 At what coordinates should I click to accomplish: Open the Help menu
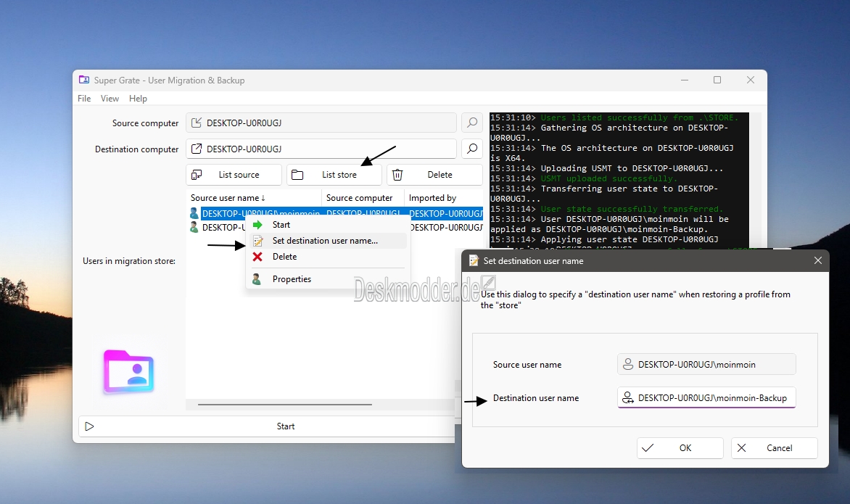[x=138, y=98]
